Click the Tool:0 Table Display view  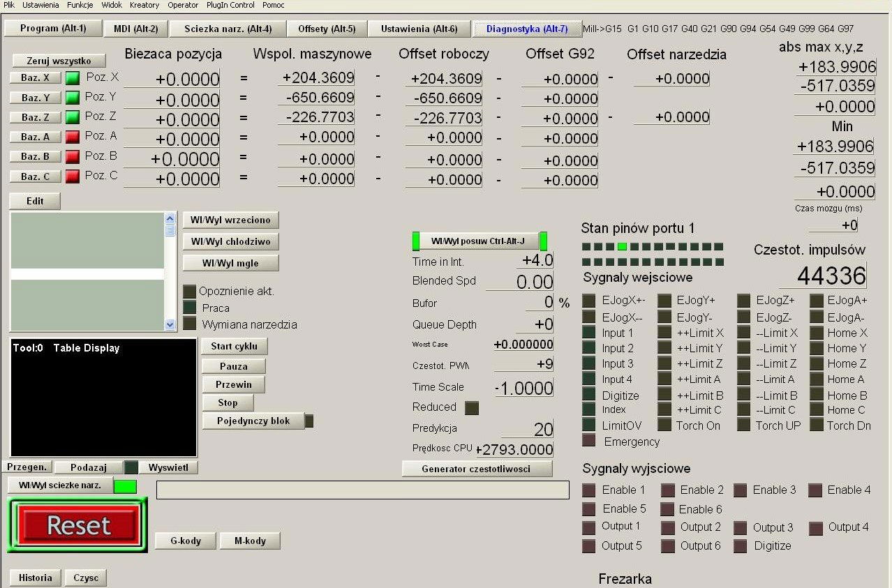103,398
